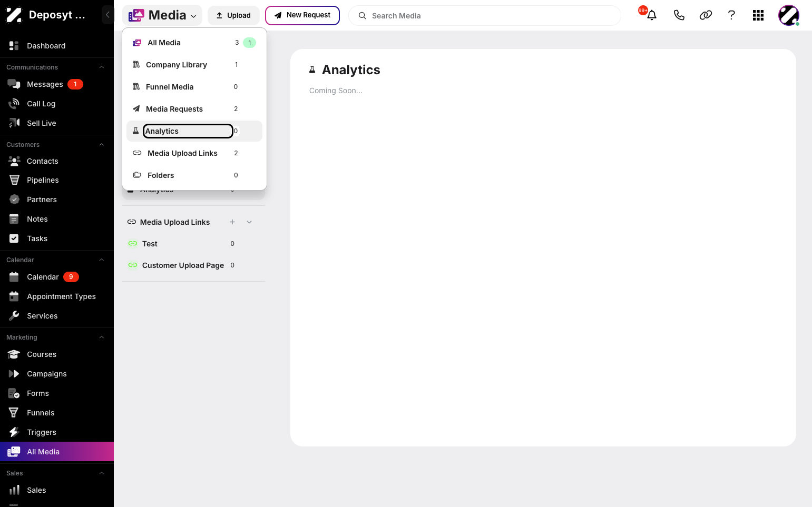
Task: Select All Media in the dropdown menu
Action: (194, 43)
